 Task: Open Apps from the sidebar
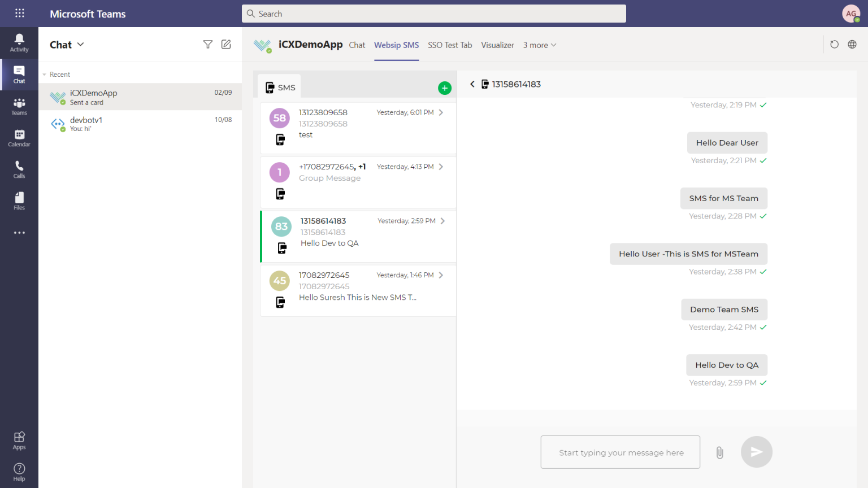[19, 439]
